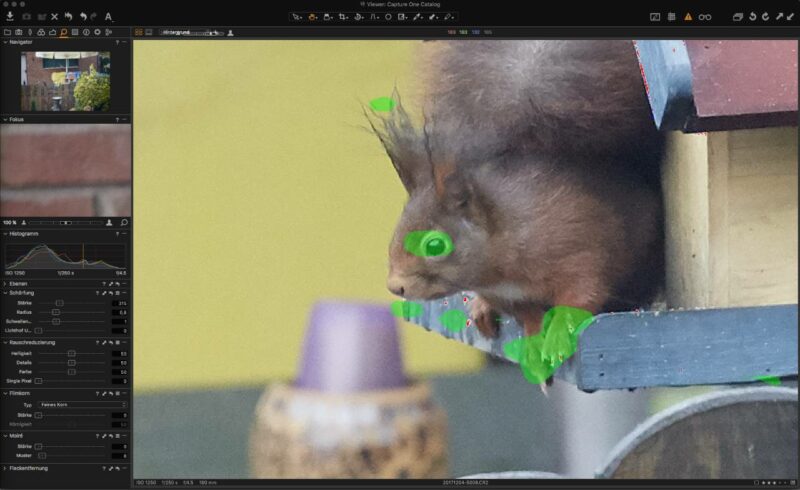800x490 pixels.
Task: Collapse the Filmkorn panel
Action: tap(5, 394)
